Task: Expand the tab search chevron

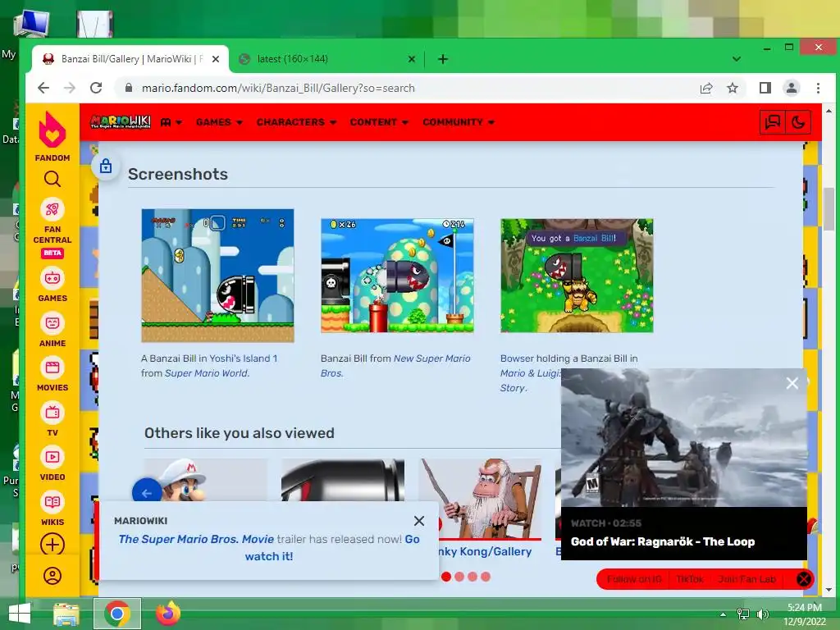Action: [x=736, y=59]
